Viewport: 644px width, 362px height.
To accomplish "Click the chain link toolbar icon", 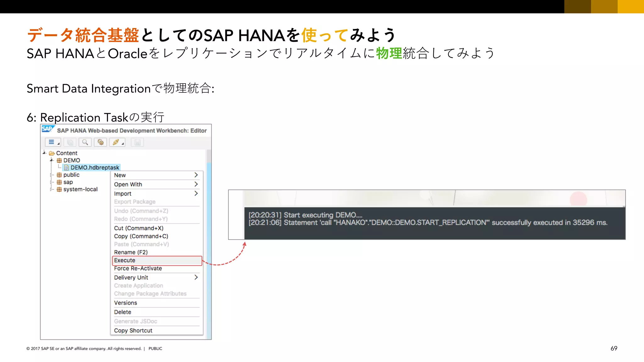I will pos(117,142).
